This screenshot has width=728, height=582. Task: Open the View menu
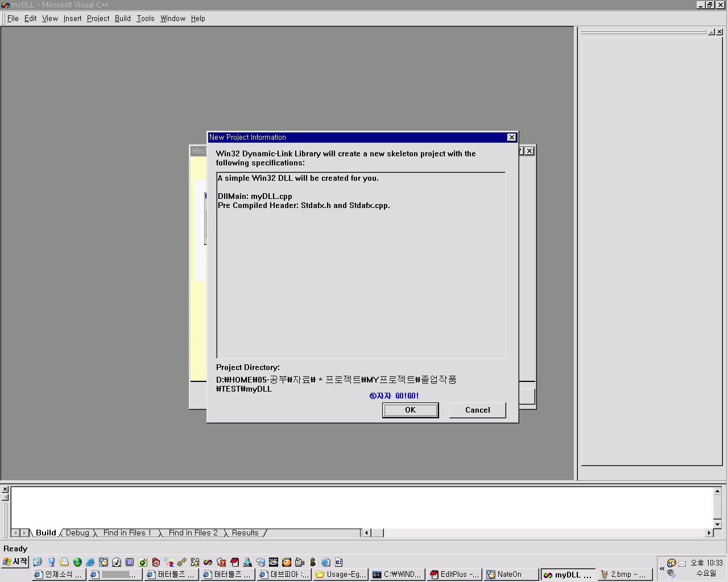[x=50, y=18]
